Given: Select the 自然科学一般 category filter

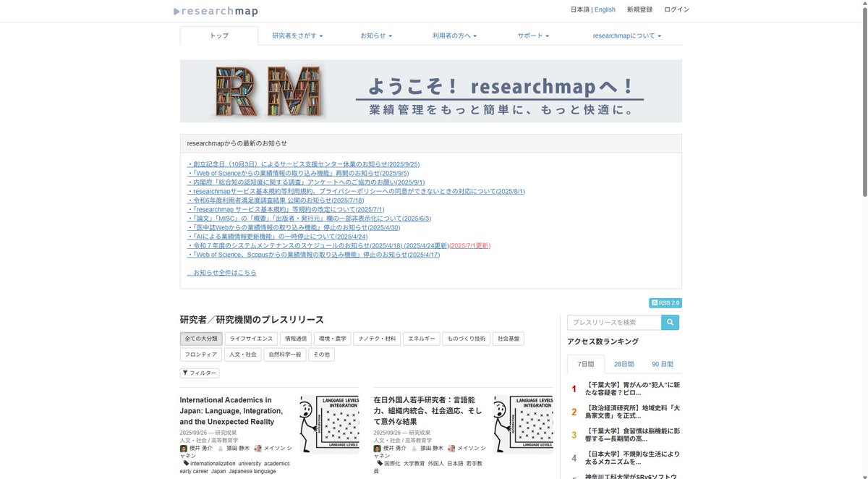Looking at the screenshot, I should [x=285, y=355].
